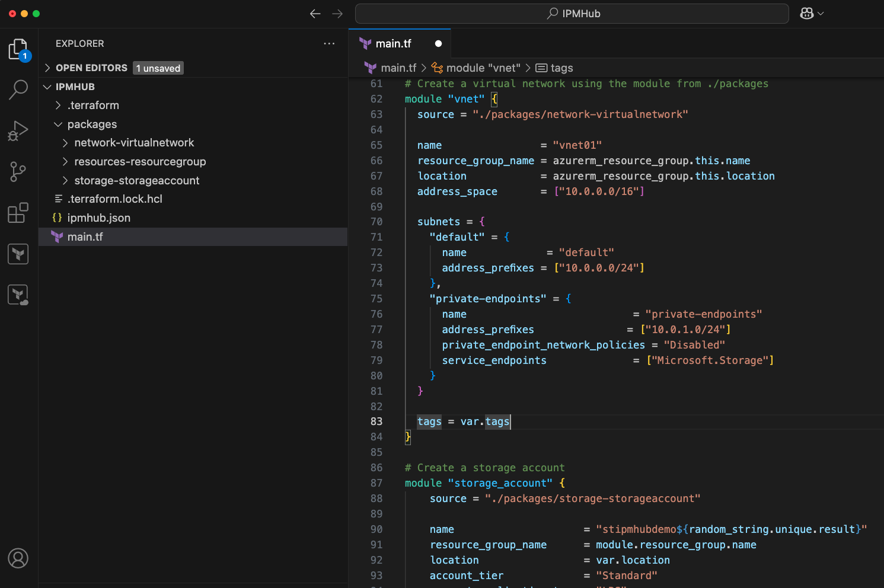The image size is (884, 588).
Task: Go forward with the right arrow
Action: [x=337, y=14]
